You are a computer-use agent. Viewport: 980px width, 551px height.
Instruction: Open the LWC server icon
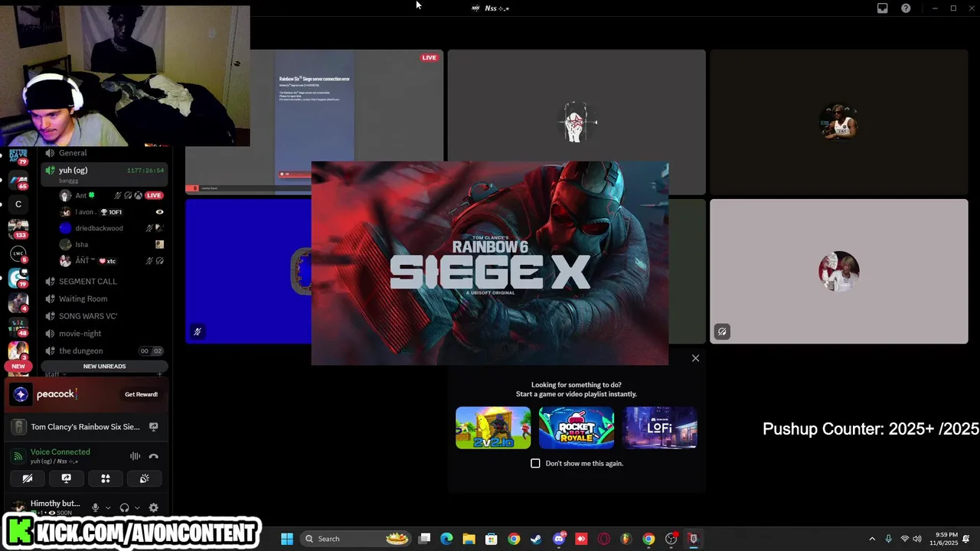(x=18, y=253)
